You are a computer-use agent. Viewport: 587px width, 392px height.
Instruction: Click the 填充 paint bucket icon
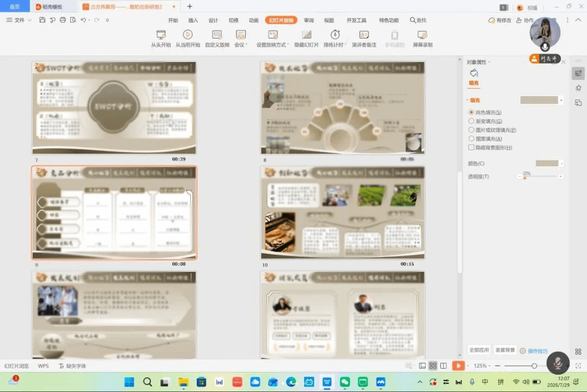pyautogui.click(x=473, y=73)
